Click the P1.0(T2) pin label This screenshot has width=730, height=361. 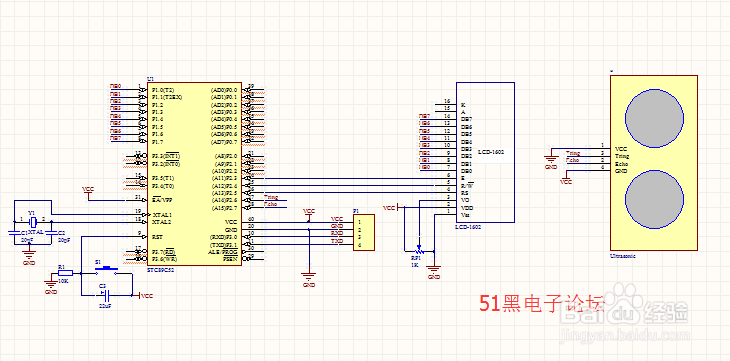(163, 90)
